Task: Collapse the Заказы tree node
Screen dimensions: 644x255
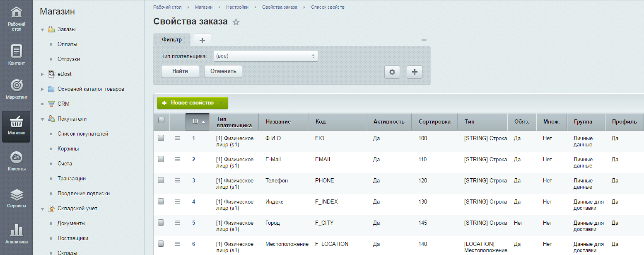Action: pyautogui.click(x=42, y=29)
